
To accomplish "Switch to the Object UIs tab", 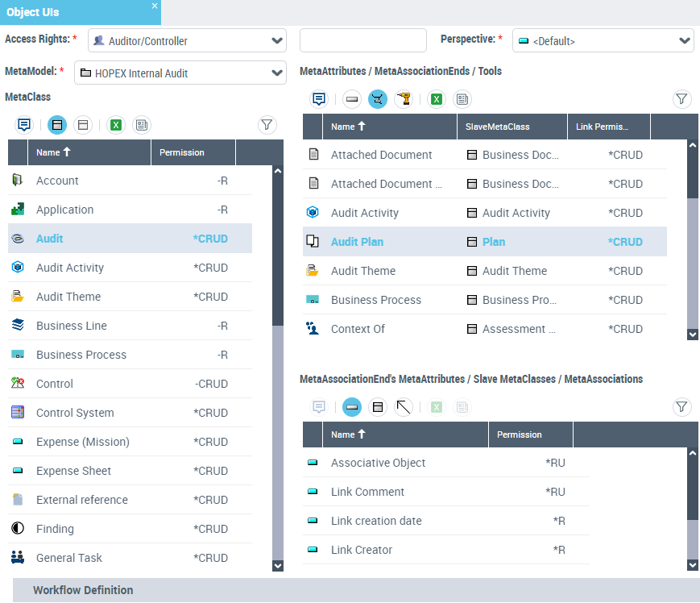I will pyautogui.click(x=72, y=12).
